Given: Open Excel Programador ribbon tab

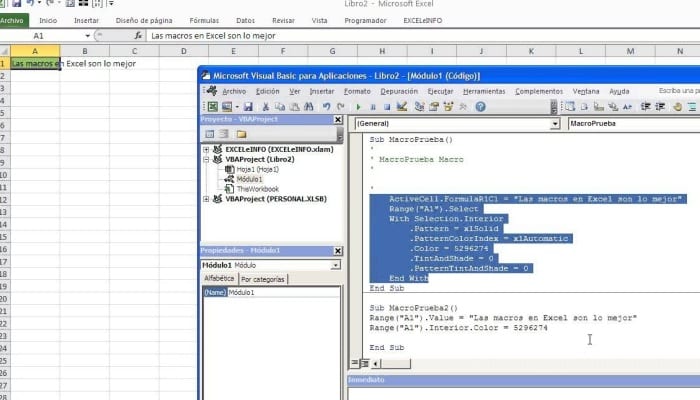Looking at the screenshot, I should coord(365,21).
